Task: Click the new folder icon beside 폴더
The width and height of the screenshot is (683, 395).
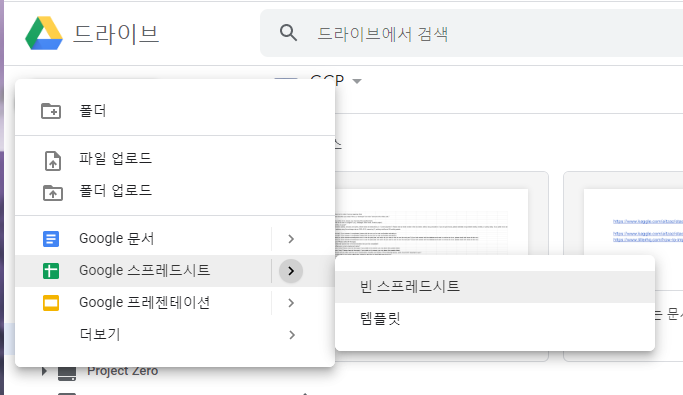Action: (x=51, y=111)
